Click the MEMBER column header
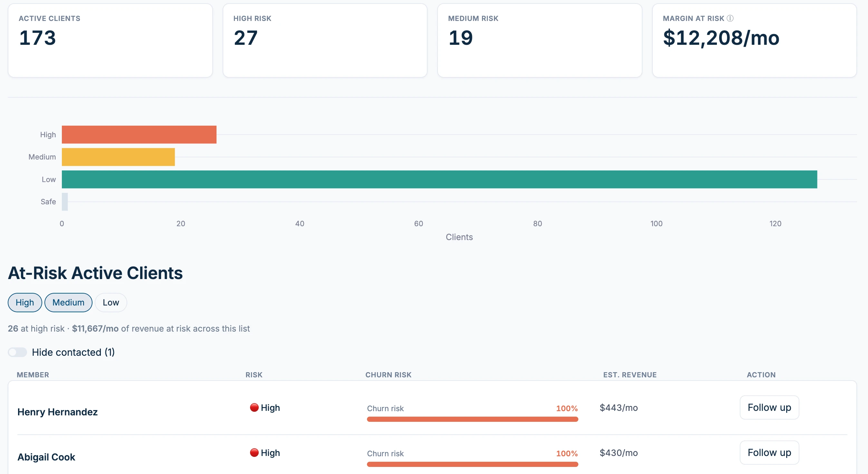This screenshot has height=474, width=868. click(33, 375)
